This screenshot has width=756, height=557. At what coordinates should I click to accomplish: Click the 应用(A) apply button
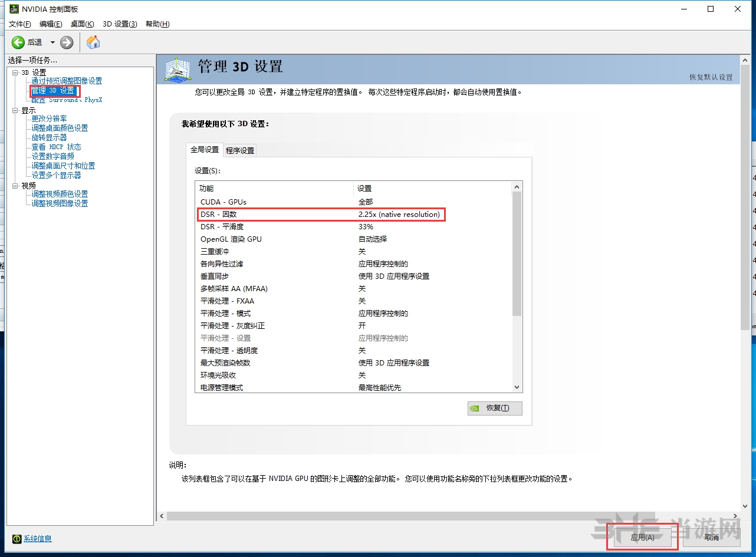[x=642, y=537]
